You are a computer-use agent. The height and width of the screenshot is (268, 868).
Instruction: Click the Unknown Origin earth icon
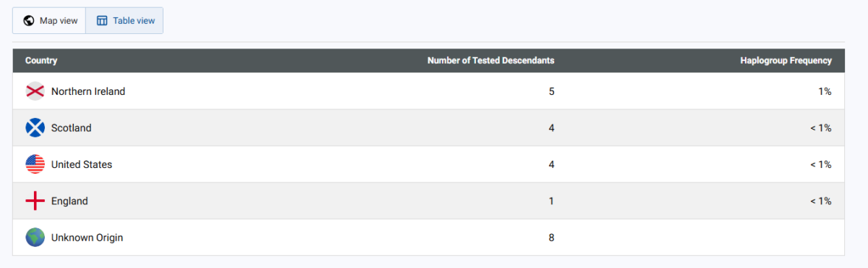(35, 238)
